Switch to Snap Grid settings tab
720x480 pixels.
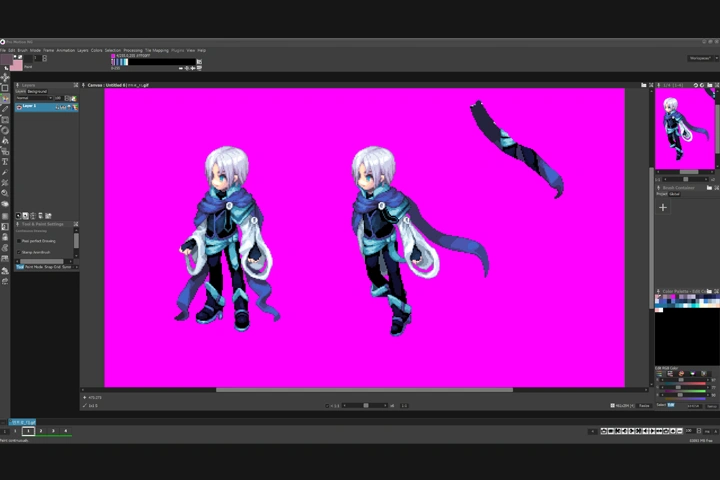coord(52,267)
